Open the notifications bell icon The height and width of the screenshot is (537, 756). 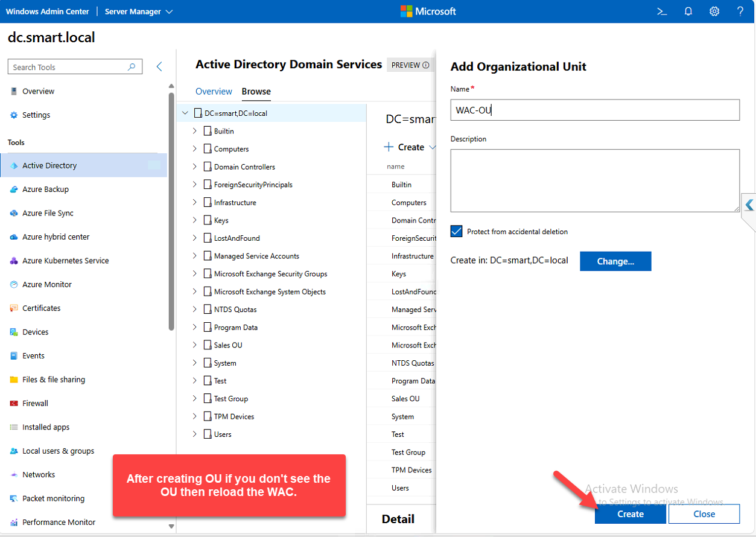[688, 11]
